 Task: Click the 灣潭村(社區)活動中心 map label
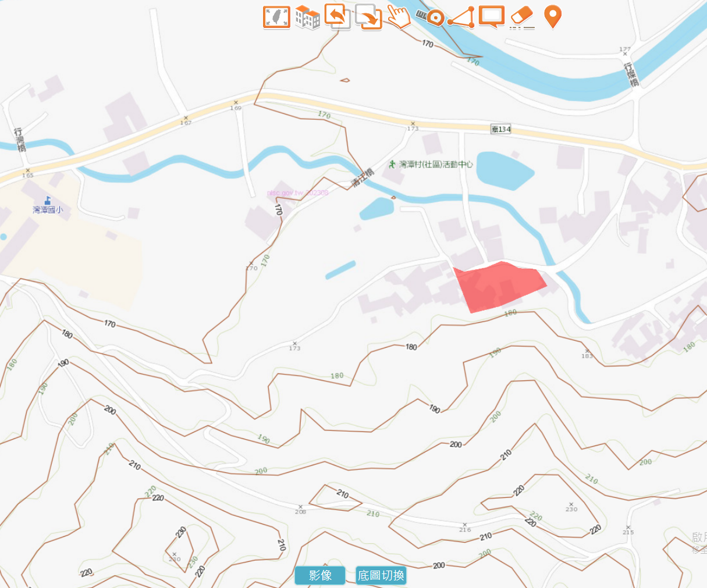436,165
